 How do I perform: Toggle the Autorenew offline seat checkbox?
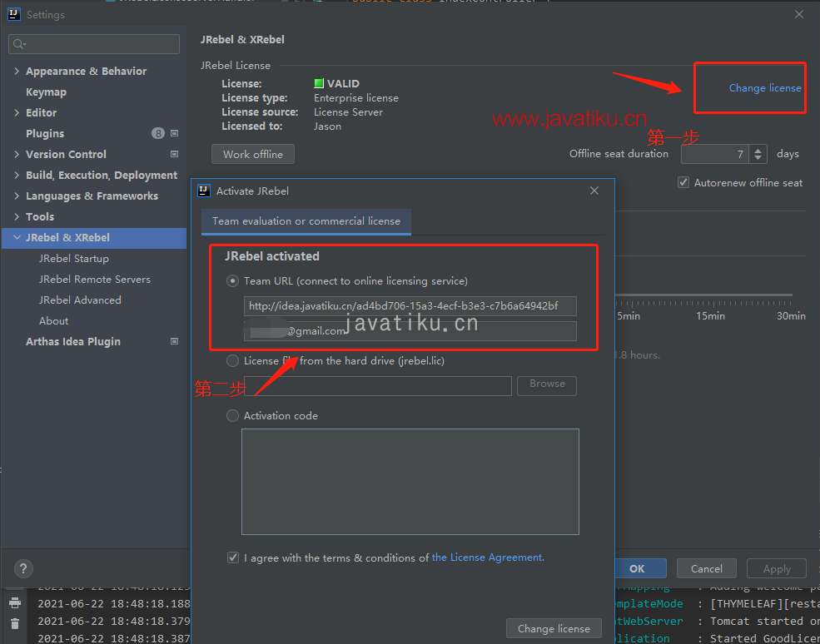(x=683, y=183)
